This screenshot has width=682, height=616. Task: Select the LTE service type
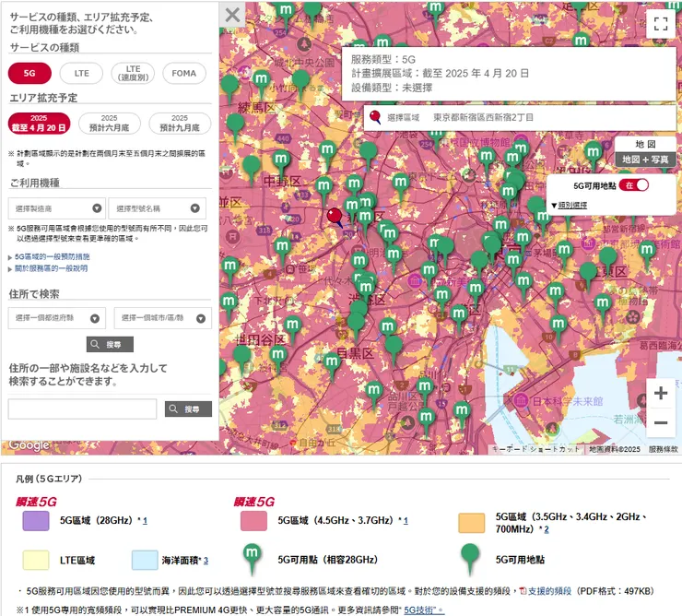coord(81,73)
